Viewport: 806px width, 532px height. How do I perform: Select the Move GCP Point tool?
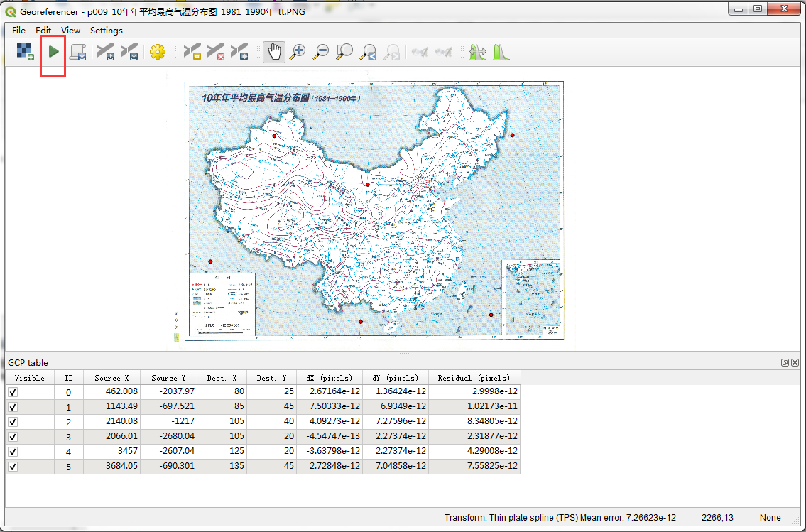point(239,52)
